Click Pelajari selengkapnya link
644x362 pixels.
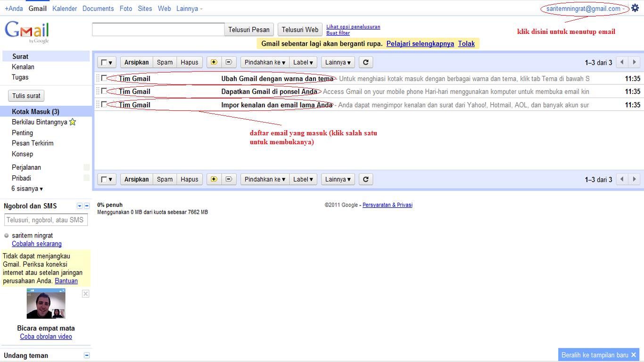pyautogui.click(x=420, y=44)
